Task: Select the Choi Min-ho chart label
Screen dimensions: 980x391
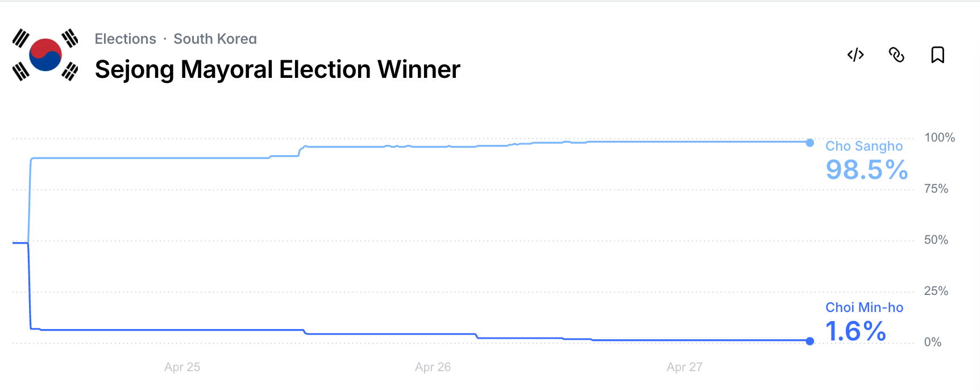Action: coord(864,307)
